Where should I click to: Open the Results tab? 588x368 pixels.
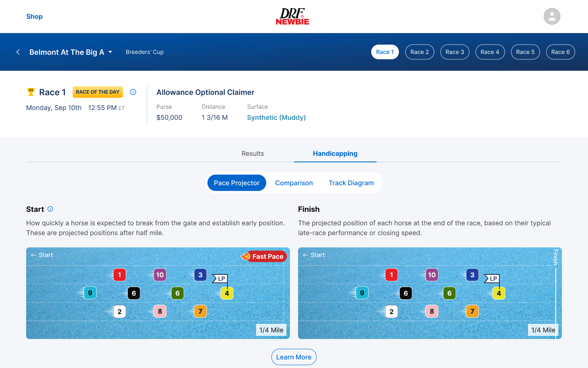[x=253, y=153]
